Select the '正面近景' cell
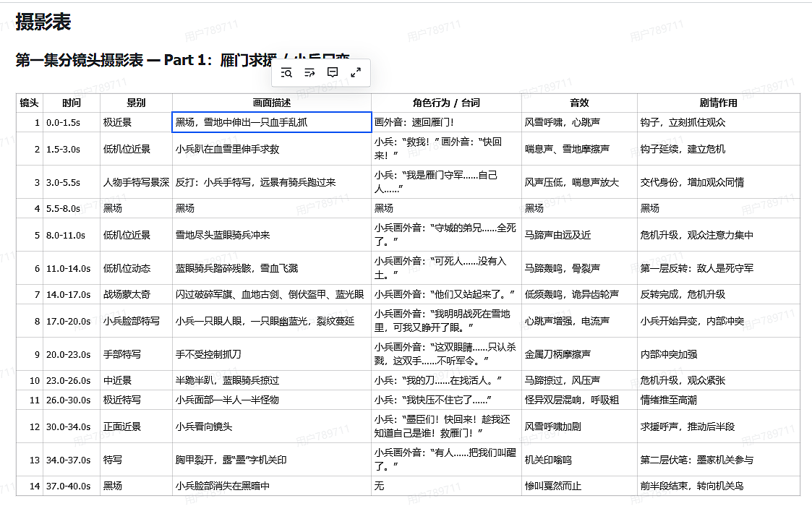812x506 pixels. 136,426
